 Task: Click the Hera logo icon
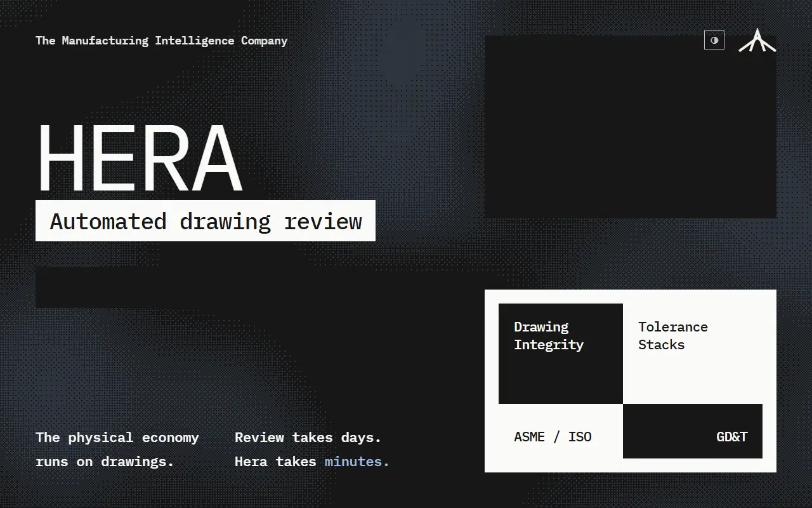pyautogui.click(x=757, y=40)
